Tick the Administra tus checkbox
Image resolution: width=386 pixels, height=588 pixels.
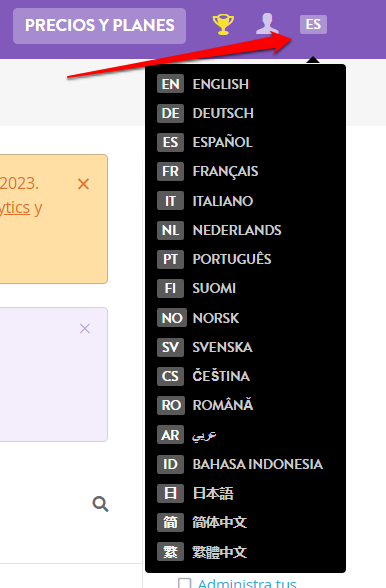184,583
